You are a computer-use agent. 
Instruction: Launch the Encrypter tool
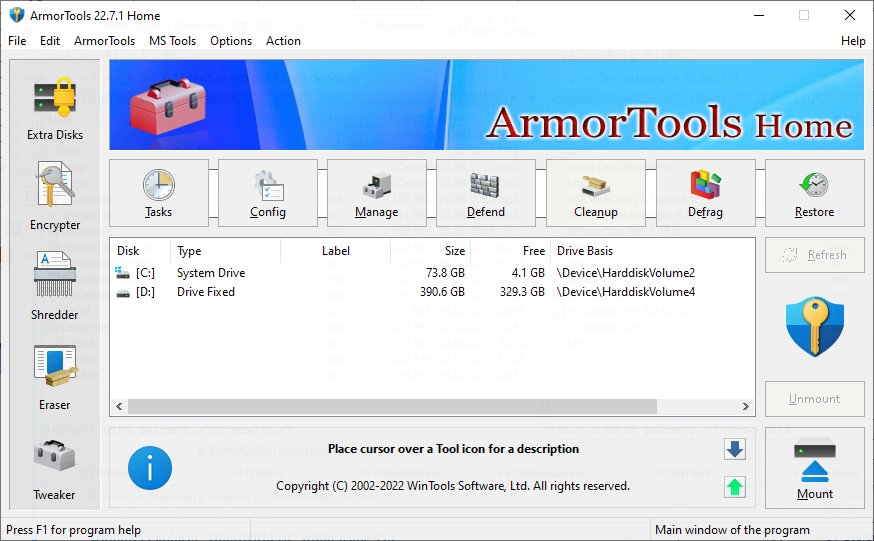[x=55, y=196]
